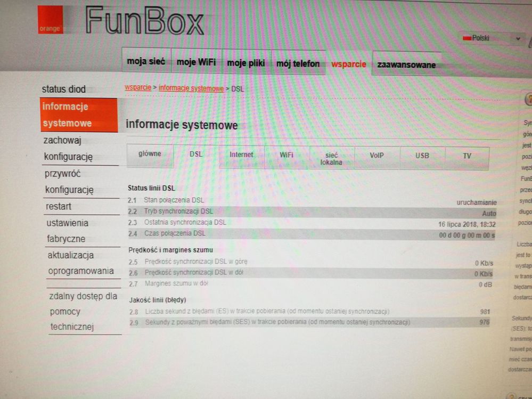Click the Prędkość i margines szumu heading
Viewport: 532px width, 399px height.
tap(170, 250)
